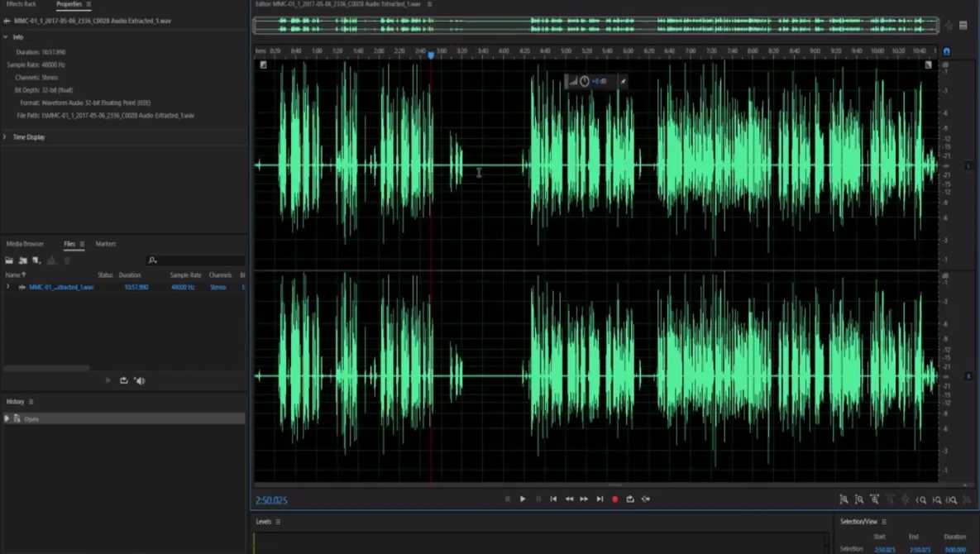
Task: Move playhead to next marker
Action: 600,499
